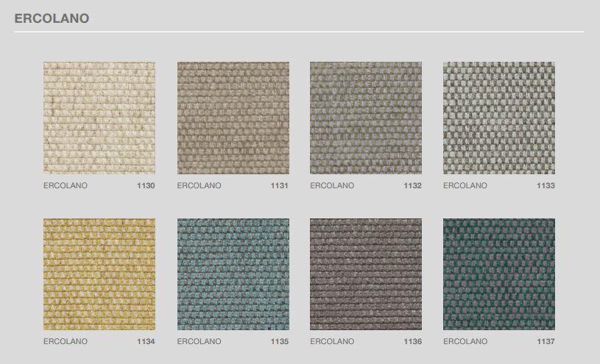Image resolution: width=600 pixels, height=364 pixels.
Task: Click the ERCOLANO label beside 1130
Action: (x=66, y=186)
